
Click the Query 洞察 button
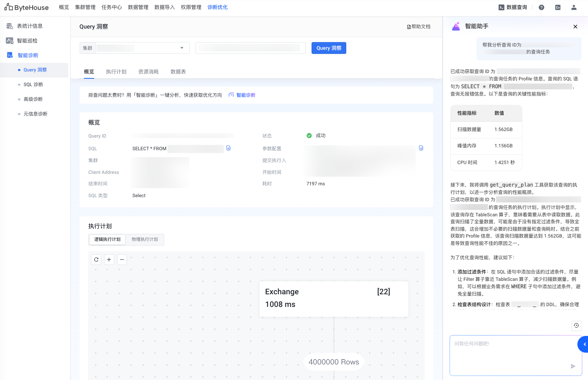click(329, 48)
